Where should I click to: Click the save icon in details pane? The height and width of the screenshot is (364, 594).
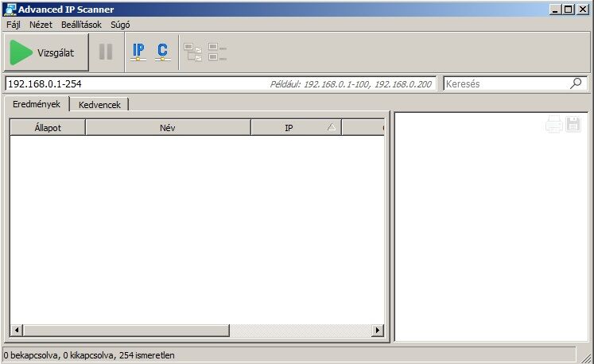[x=573, y=124]
